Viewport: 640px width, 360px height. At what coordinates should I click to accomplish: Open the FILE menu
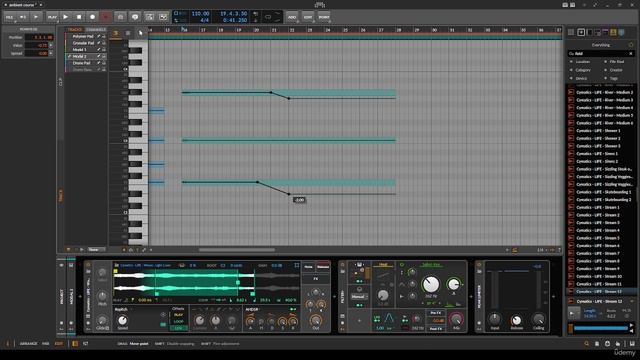tap(9, 17)
